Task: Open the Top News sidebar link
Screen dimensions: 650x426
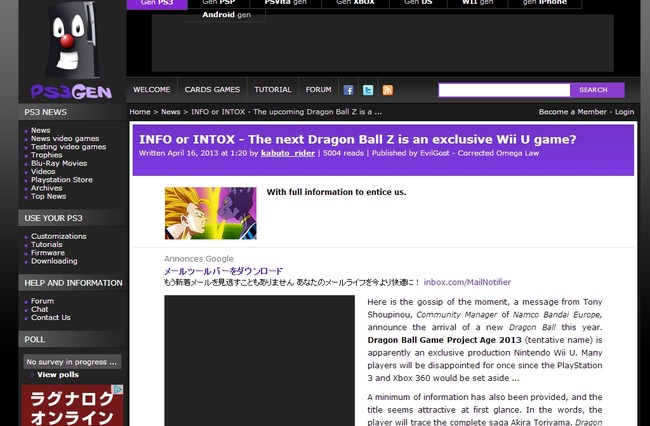Action: (x=49, y=196)
